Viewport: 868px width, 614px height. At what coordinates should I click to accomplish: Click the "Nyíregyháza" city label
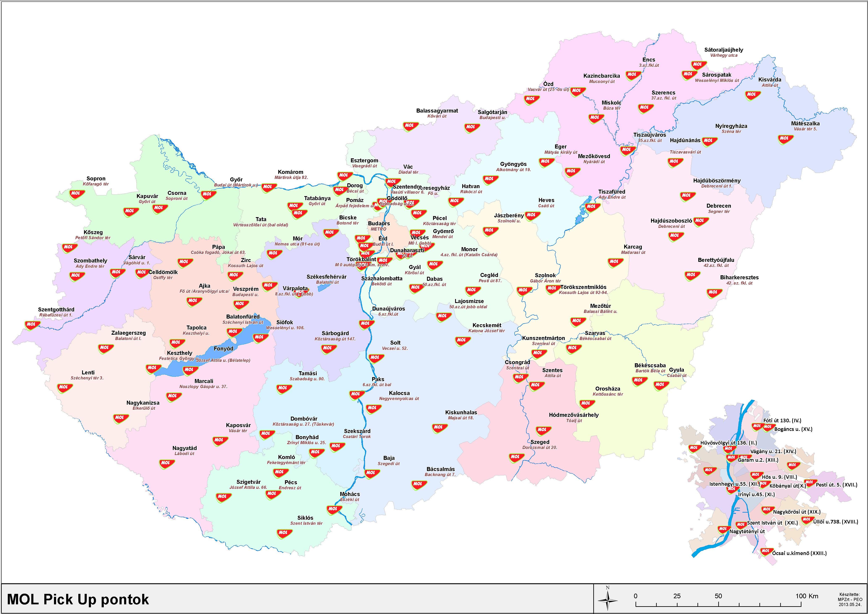point(731,126)
